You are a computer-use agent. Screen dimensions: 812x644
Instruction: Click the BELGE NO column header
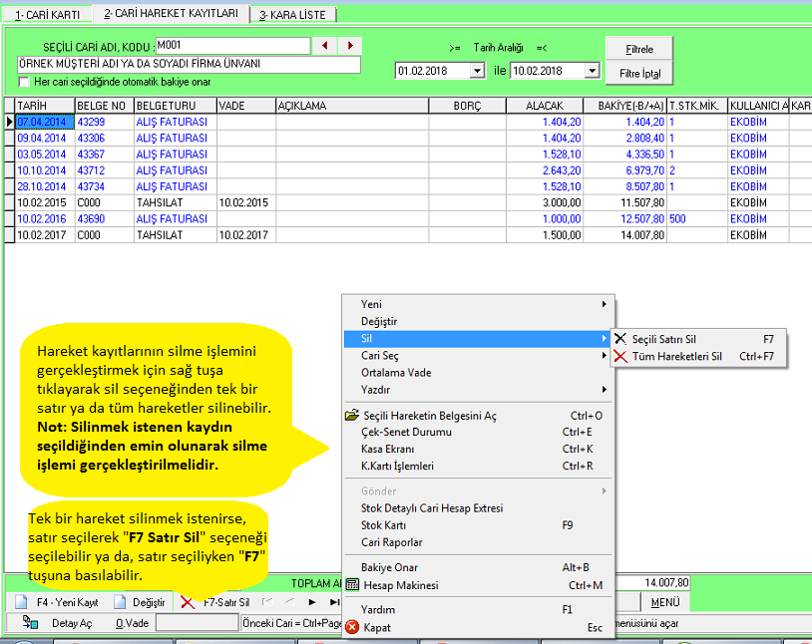tap(105, 106)
